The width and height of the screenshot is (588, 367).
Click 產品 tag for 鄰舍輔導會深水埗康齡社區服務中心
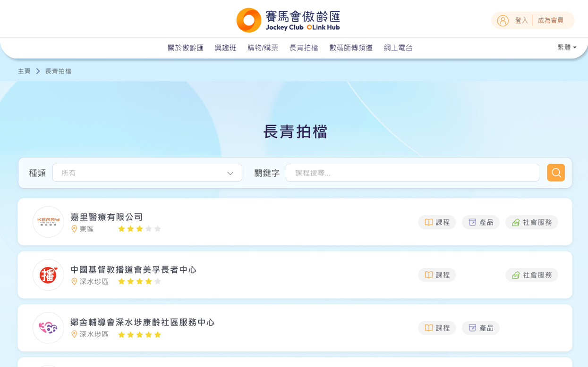pyautogui.click(x=480, y=328)
